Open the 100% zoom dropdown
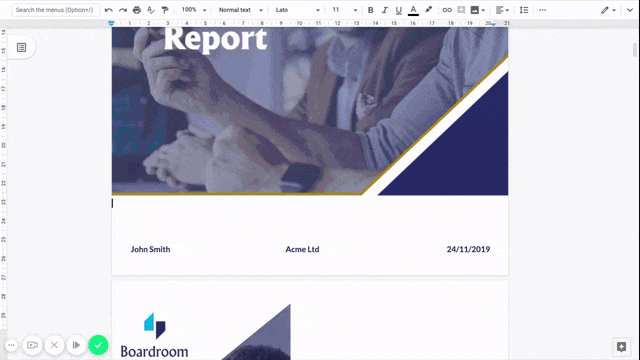The height and width of the screenshot is (360, 640). [193, 10]
